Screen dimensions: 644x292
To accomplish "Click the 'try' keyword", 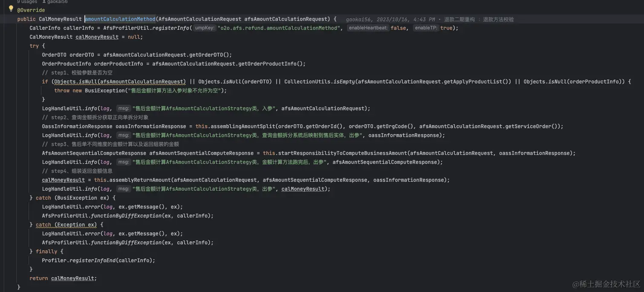I will click(x=34, y=46).
